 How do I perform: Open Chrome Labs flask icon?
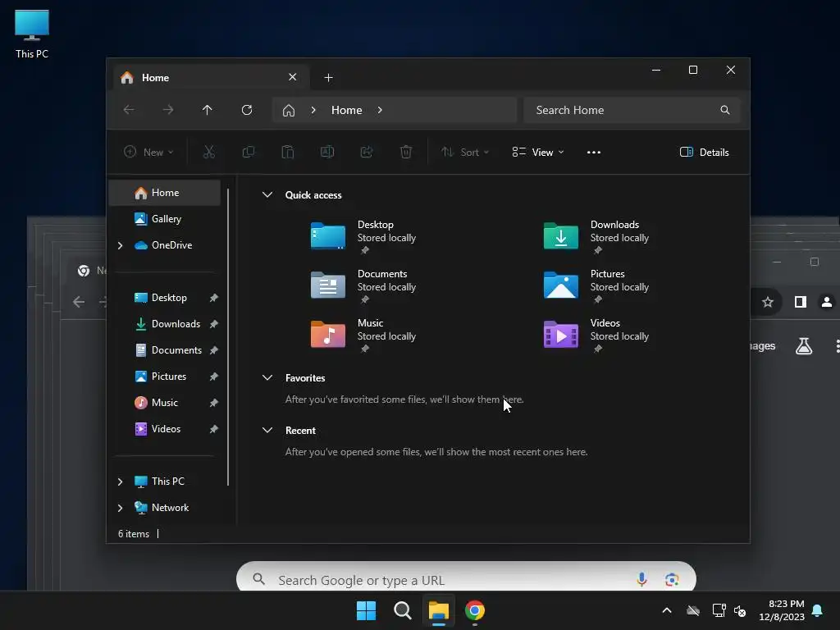[804, 346]
